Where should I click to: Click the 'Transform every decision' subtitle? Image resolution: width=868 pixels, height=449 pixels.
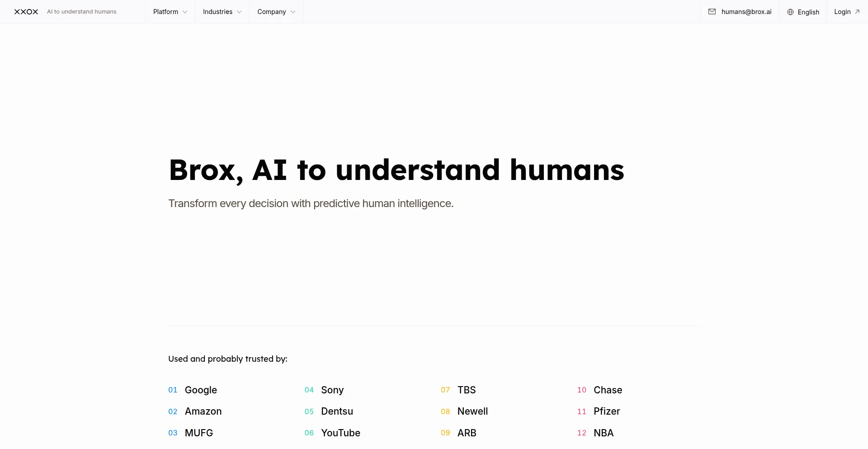[x=311, y=203]
